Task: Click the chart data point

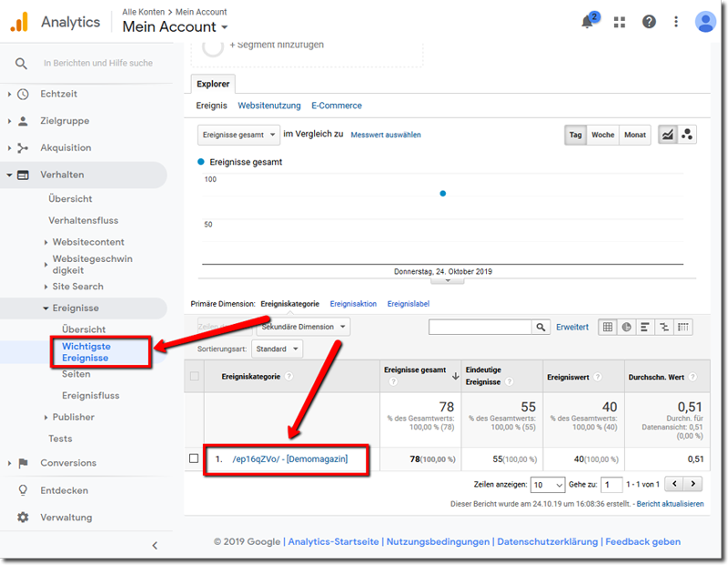Action: click(443, 194)
